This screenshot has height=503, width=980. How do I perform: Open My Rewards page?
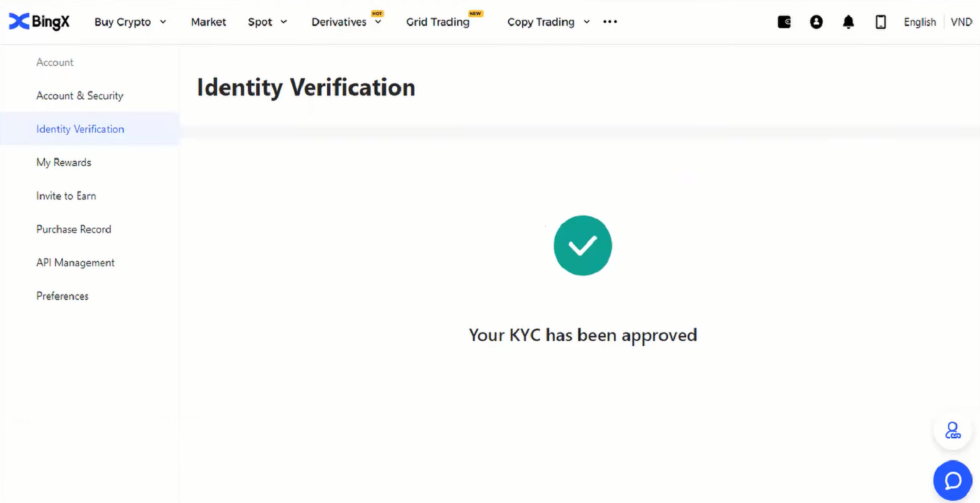64,162
